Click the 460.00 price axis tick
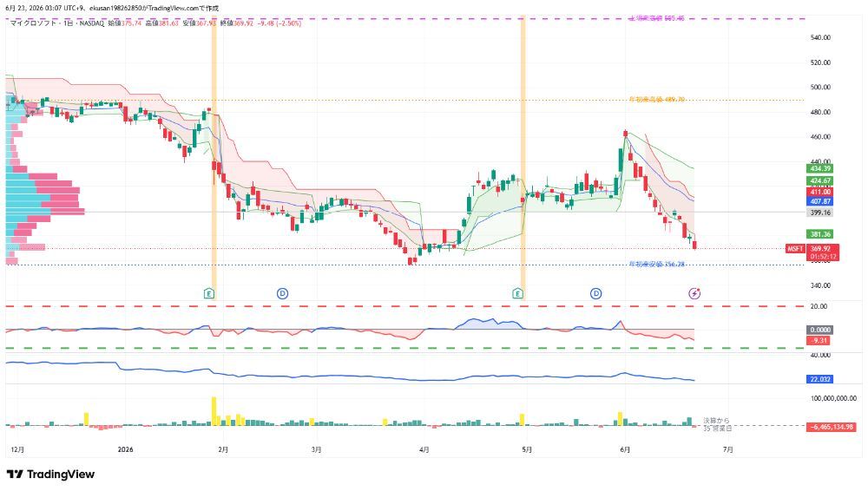 (820, 137)
